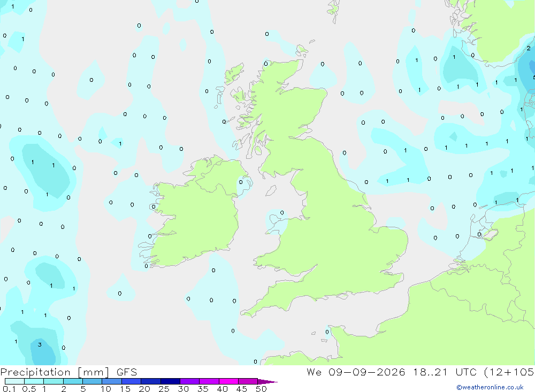Click the 3 mm precipitation value marker
This screenshot has height=392, width=535.
click(40, 344)
